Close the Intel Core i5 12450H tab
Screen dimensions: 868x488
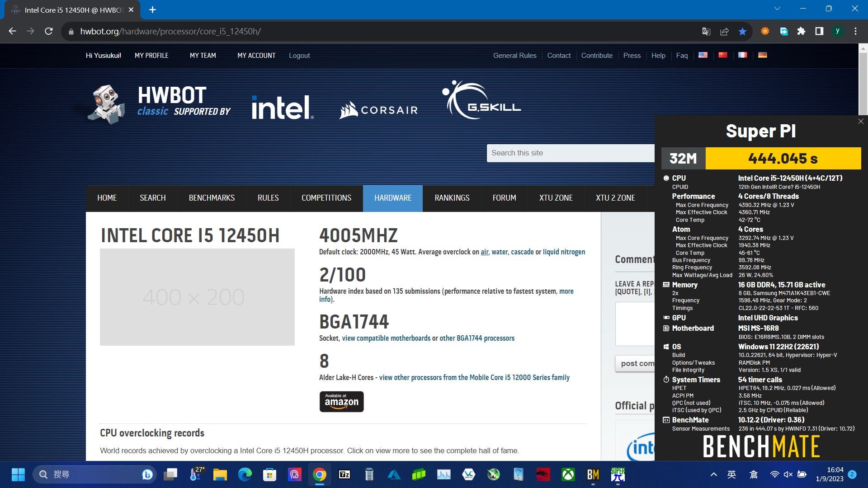131,9
